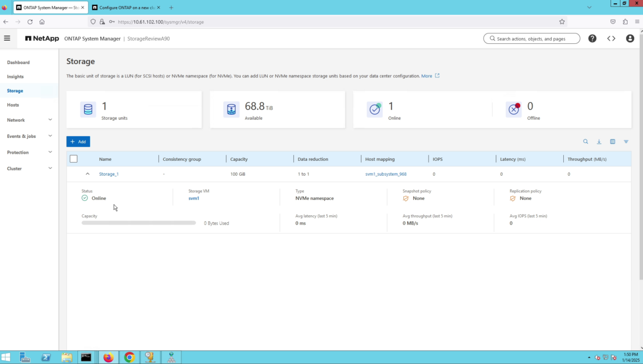Open the Firefox extensions puzzle icon
The height and width of the screenshot is (364, 643).
tap(625, 22)
